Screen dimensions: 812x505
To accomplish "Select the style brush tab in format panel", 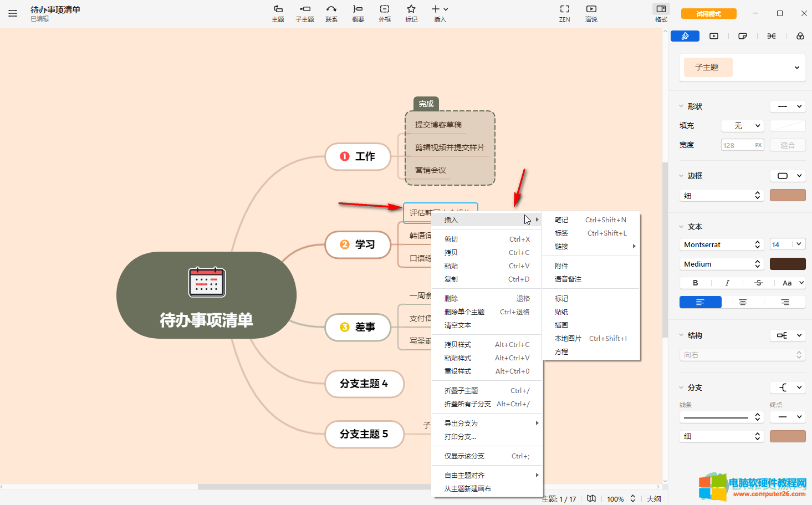I will pos(685,36).
